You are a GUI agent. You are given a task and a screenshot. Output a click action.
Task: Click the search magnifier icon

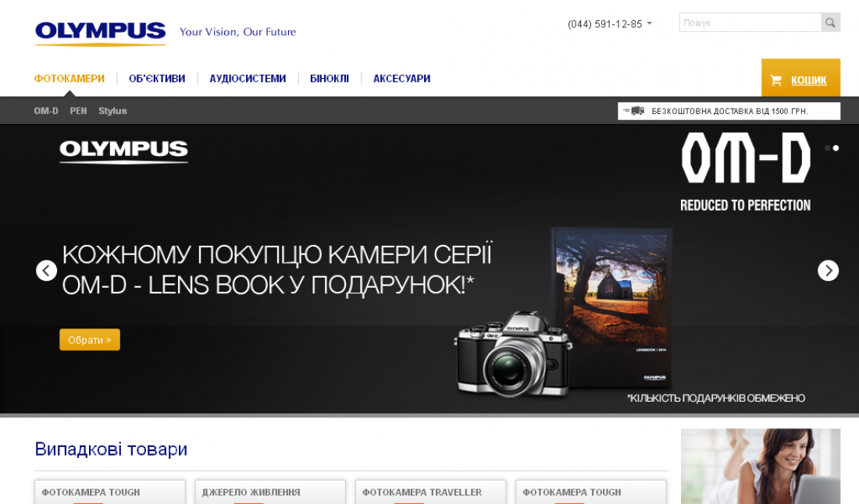pyautogui.click(x=830, y=23)
